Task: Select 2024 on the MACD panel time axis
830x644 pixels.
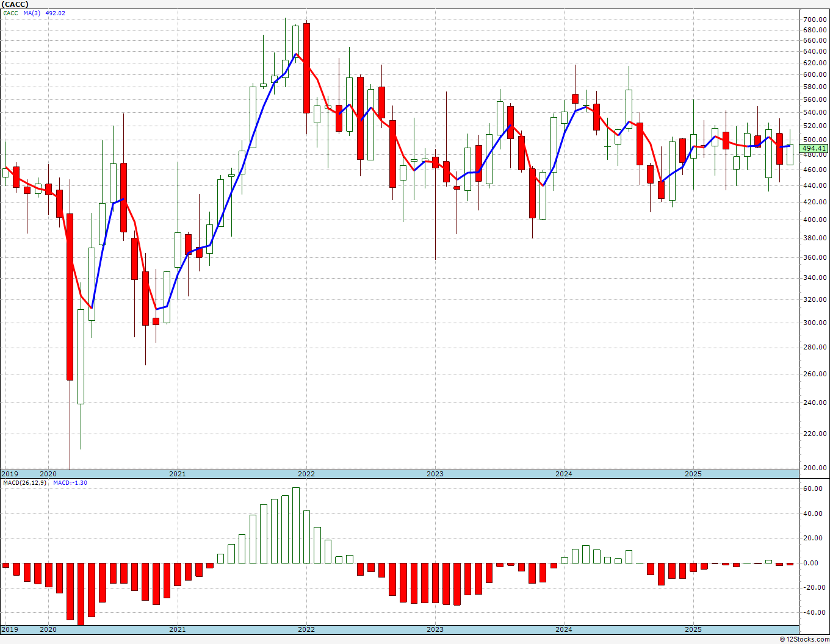Action: point(564,629)
